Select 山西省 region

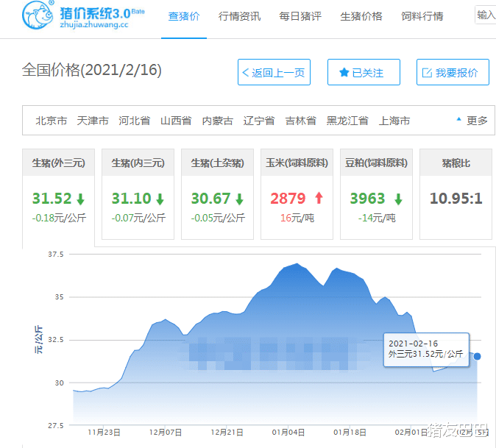176,121
